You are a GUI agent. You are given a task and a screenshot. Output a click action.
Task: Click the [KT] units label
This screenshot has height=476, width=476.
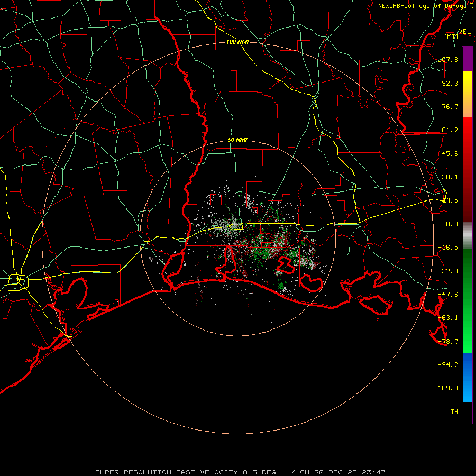pyautogui.click(x=451, y=36)
